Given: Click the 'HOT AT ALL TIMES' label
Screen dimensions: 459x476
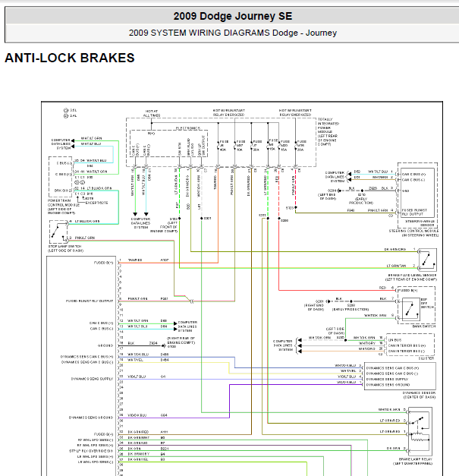Looking at the screenshot, I should pyautogui.click(x=152, y=113).
